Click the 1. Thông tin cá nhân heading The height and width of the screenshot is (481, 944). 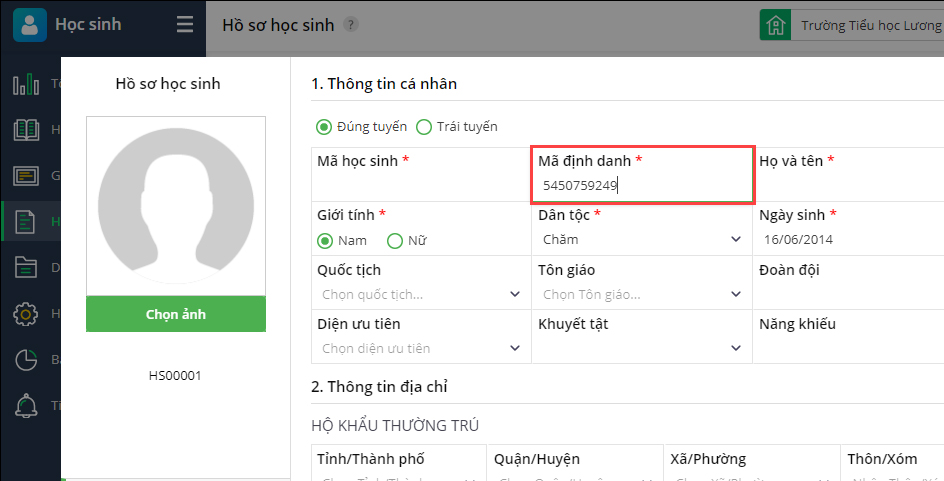(384, 84)
